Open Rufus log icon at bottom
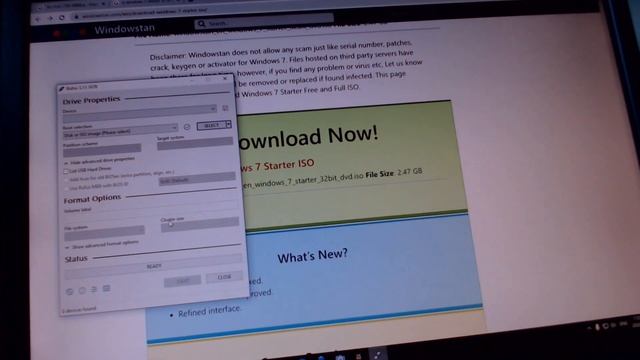Screen dimensions: 640x360 (x=107, y=289)
